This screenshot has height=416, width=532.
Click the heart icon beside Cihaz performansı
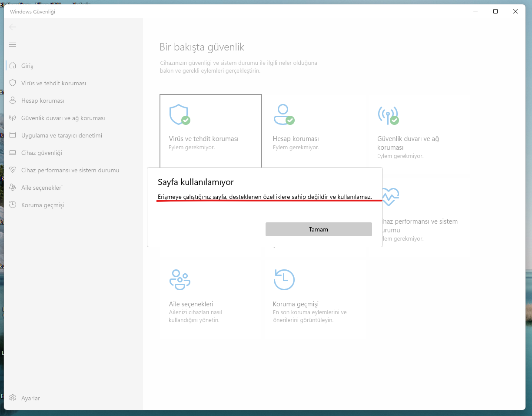tap(13, 170)
